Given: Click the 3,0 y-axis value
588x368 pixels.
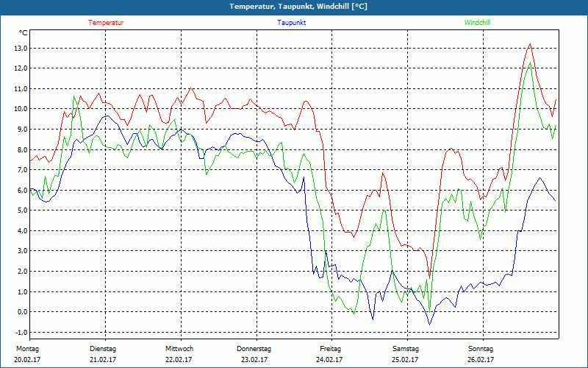Looking at the screenshot, I should coord(21,251).
